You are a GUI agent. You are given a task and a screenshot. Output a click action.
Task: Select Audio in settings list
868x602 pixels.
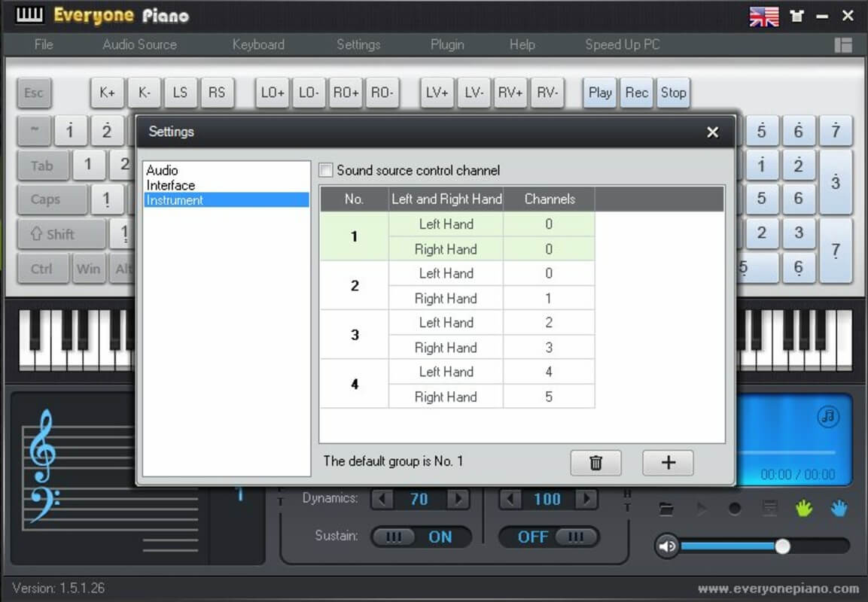click(x=162, y=170)
